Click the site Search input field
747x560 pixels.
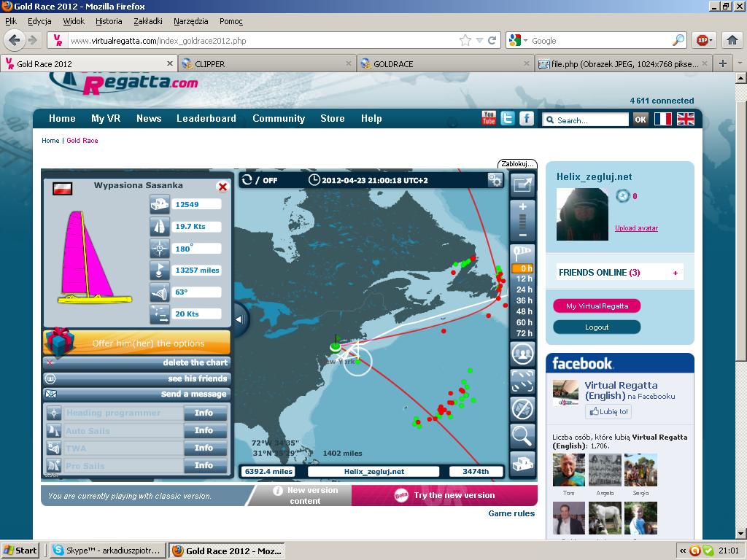tap(590, 120)
